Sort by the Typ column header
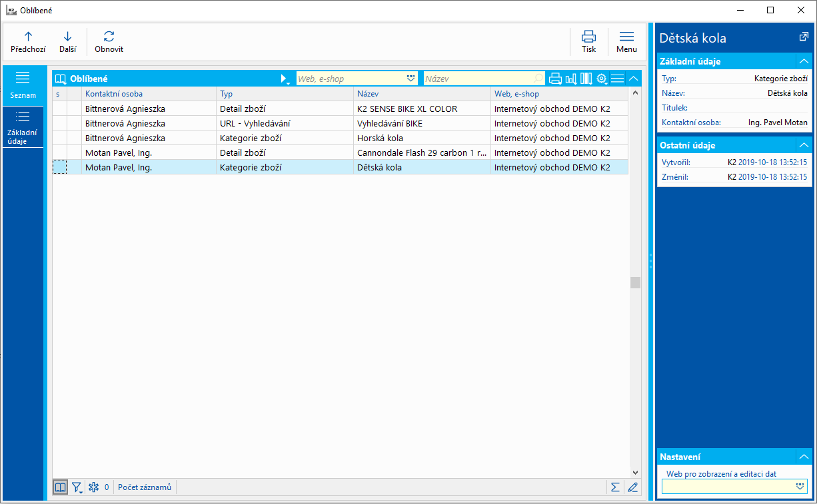Screen dimensions: 817x504 click(284, 94)
